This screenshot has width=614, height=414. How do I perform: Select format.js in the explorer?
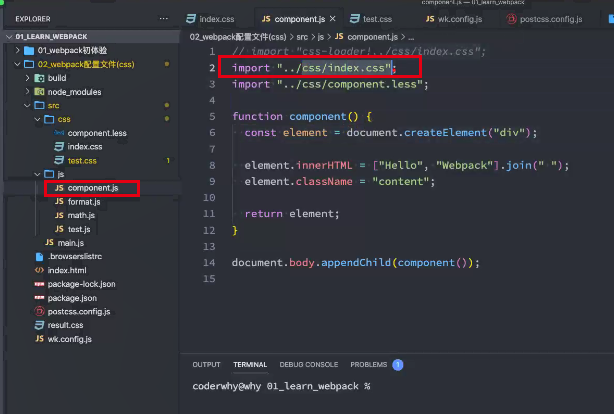[x=84, y=202]
